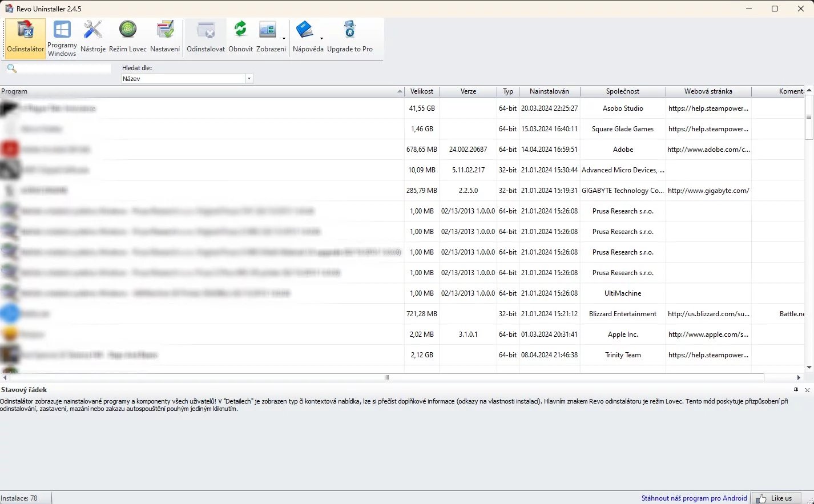Open the Odinstalátor view

(x=26, y=38)
